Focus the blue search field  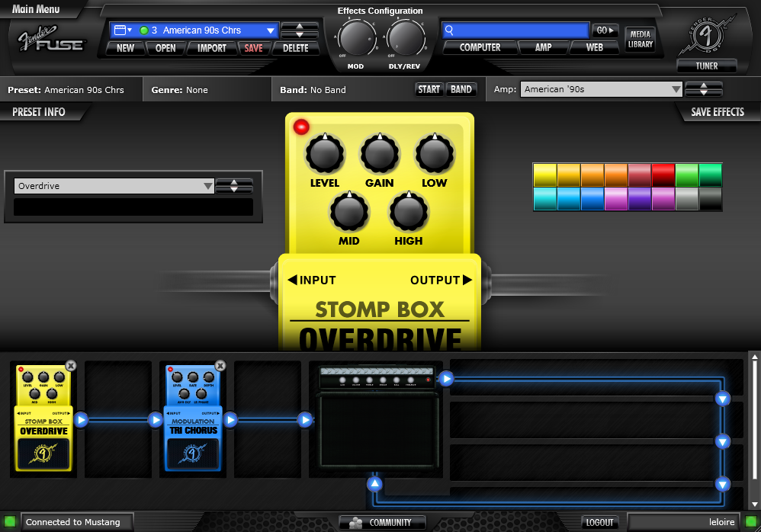516,30
